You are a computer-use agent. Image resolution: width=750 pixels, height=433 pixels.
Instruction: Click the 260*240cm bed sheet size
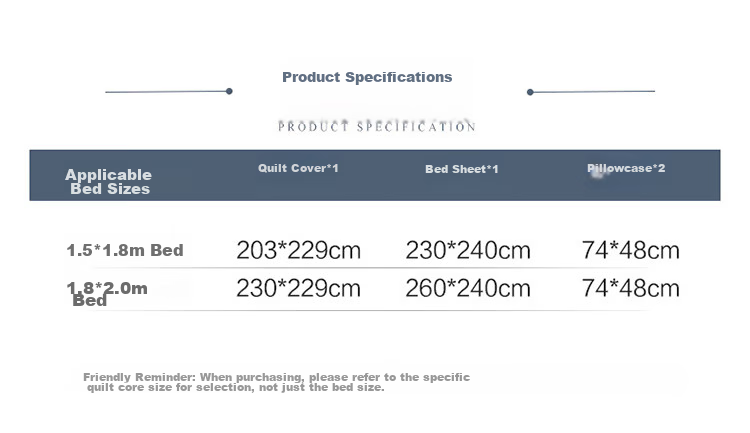tap(468, 288)
